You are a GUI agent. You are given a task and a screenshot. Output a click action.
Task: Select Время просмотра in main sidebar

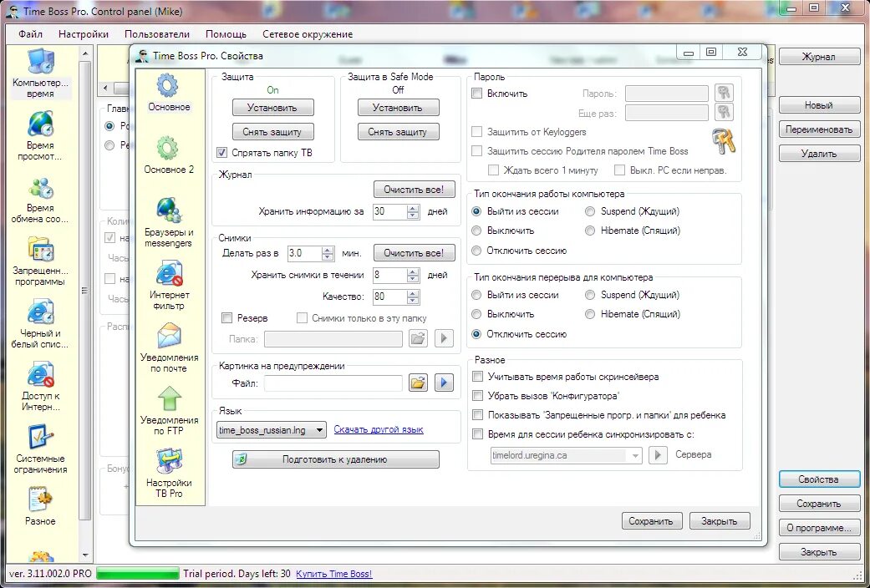tap(40, 136)
